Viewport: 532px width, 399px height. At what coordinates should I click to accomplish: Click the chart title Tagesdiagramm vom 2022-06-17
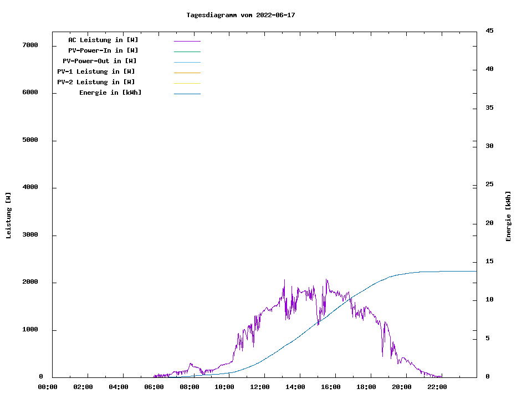[241, 15]
